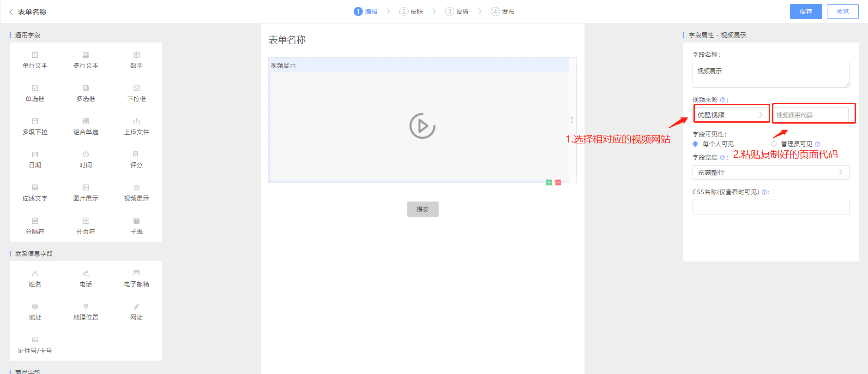
Task: Choose the 评分 rating field
Action: pyautogui.click(x=137, y=160)
